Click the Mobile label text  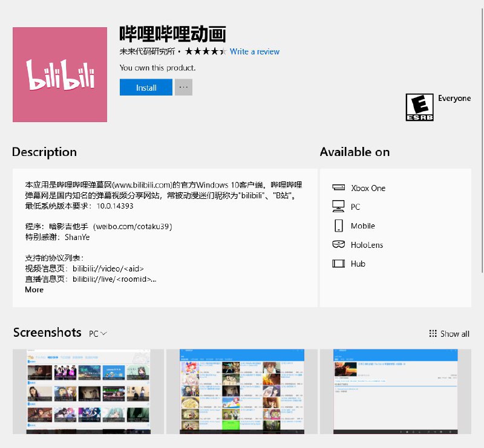363,226
